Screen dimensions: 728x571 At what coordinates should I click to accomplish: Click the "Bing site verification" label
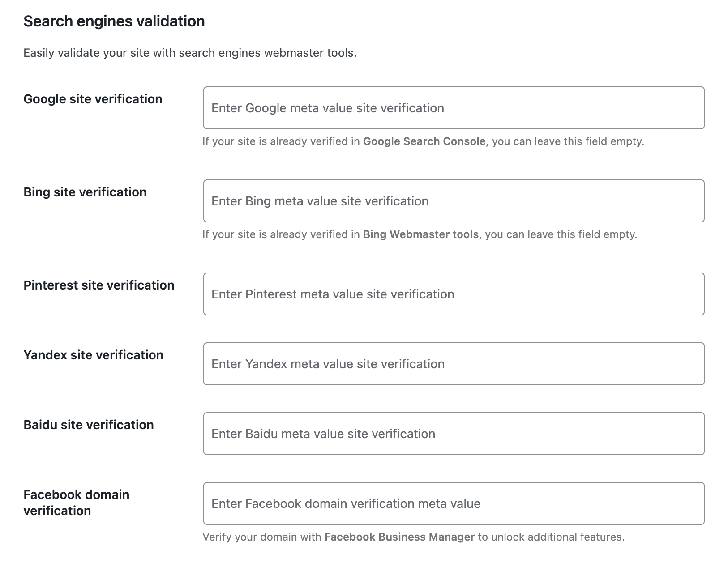(85, 192)
